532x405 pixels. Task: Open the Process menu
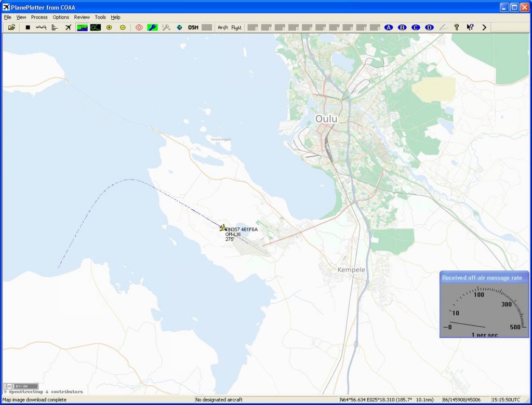coord(39,17)
